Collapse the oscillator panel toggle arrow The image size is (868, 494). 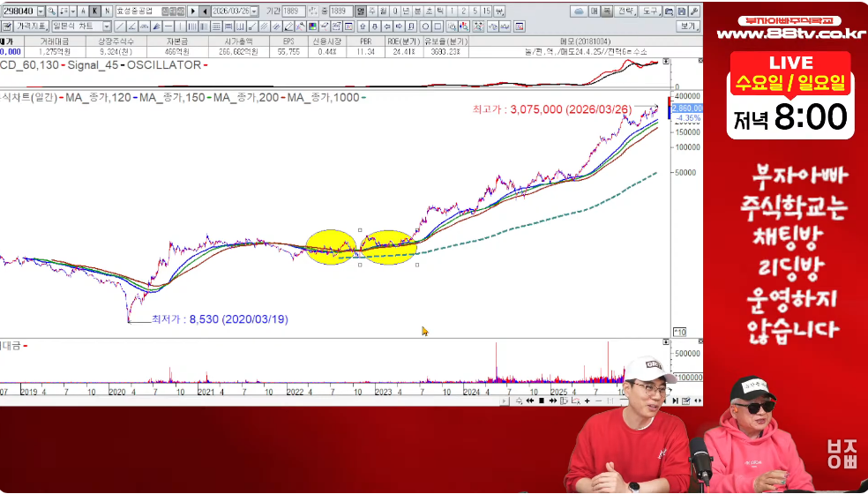666,62
